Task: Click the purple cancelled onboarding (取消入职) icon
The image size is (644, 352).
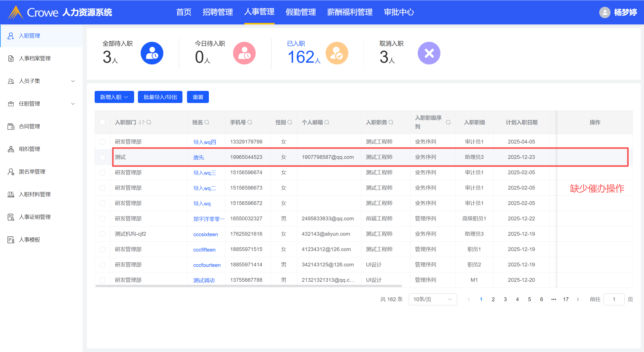Action: [x=429, y=53]
